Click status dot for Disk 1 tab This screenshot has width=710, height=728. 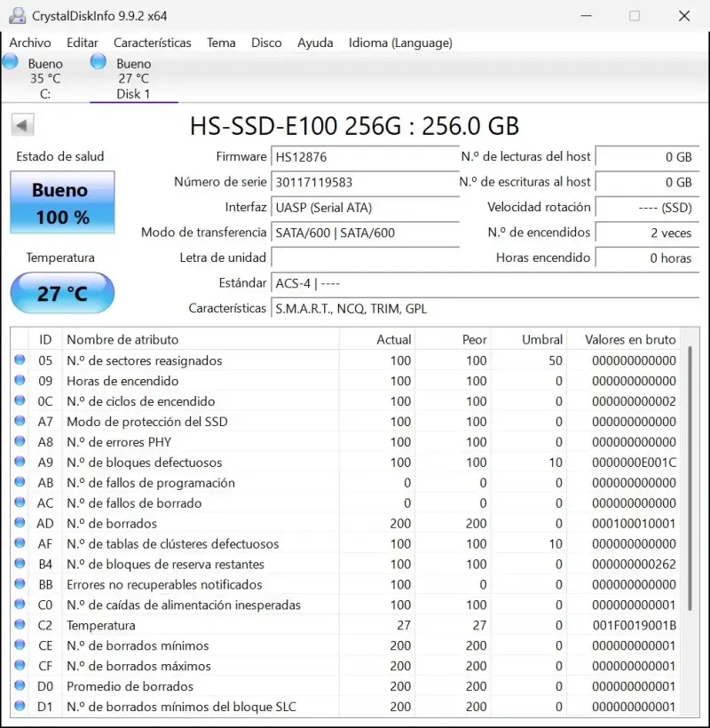pos(99,61)
